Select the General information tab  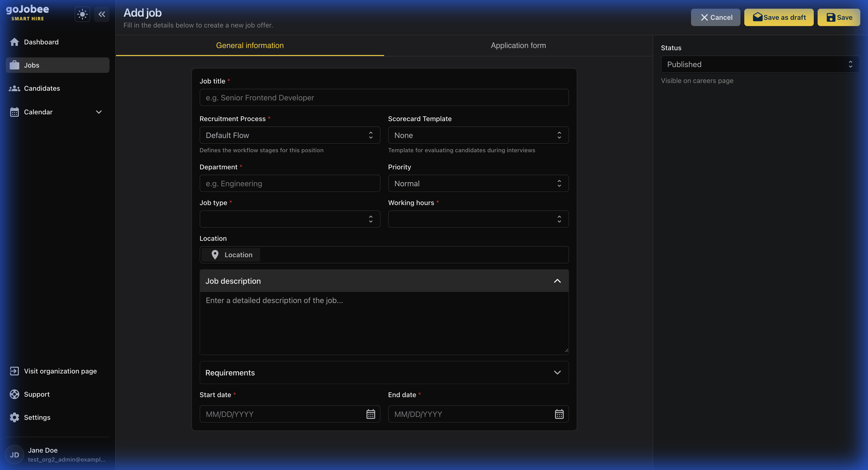[x=250, y=46]
